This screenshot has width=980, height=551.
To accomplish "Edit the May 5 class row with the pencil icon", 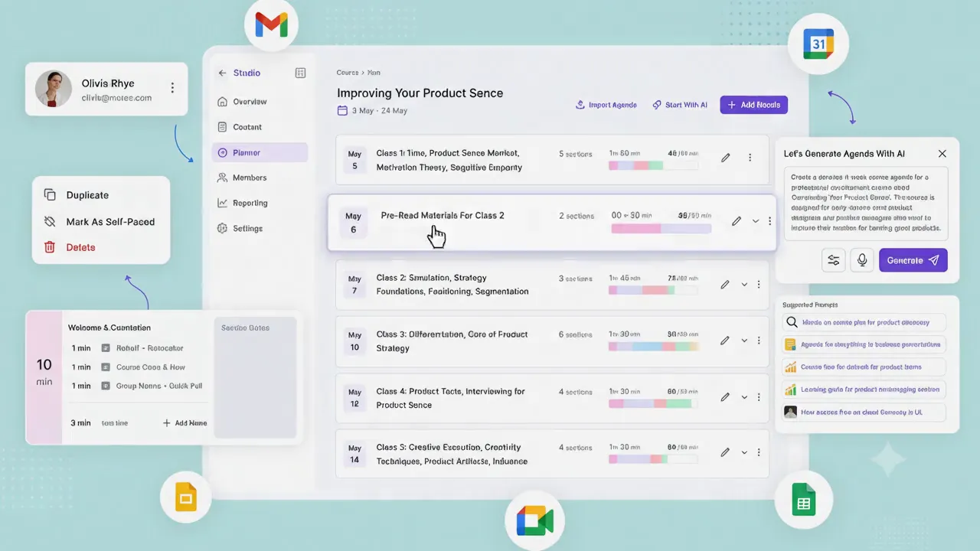I will pyautogui.click(x=726, y=158).
